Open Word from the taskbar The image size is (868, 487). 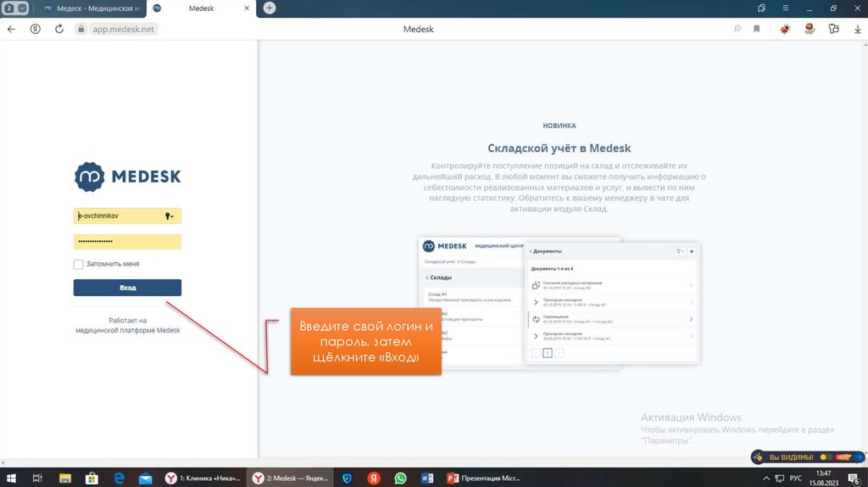click(x=427, y=479)
